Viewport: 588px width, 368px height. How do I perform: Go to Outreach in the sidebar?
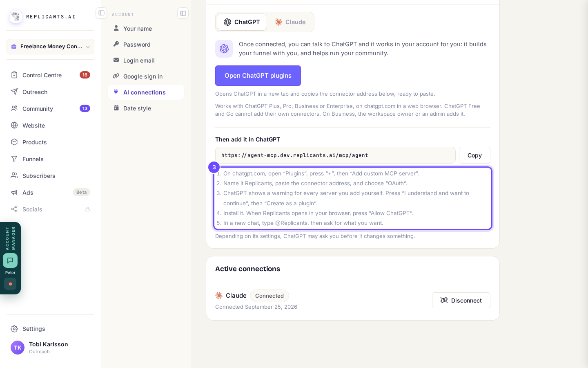click(50, 92)
